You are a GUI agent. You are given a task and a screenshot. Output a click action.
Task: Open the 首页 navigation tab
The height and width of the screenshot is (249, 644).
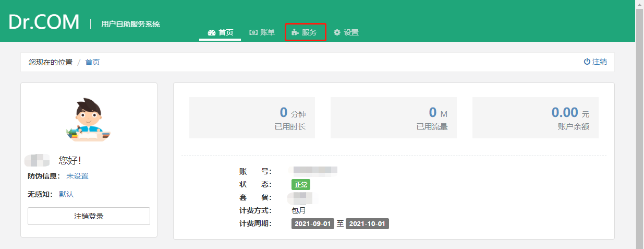tap(226, 32)
